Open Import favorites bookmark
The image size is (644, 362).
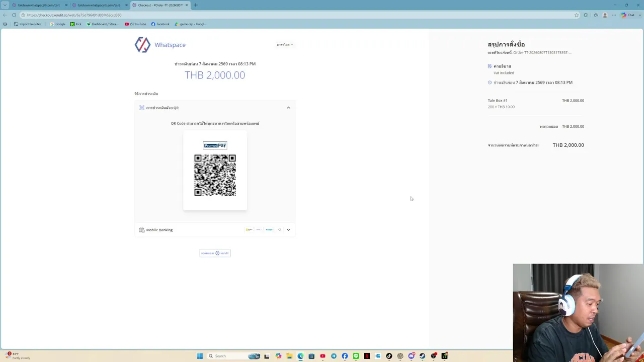click(x=28, y=24)
